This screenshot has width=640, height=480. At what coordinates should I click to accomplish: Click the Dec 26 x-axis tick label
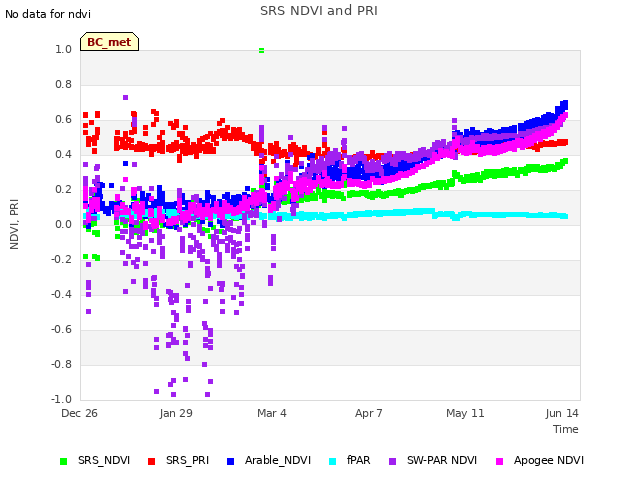(x=79, y=413)
